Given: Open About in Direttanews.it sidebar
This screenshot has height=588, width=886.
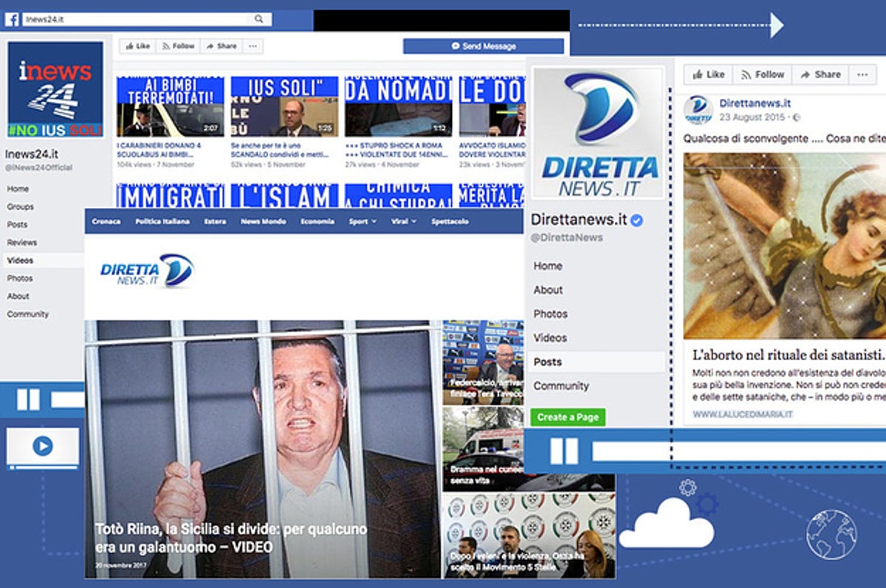Looking at the screenshot, I should tap(549, 290).
